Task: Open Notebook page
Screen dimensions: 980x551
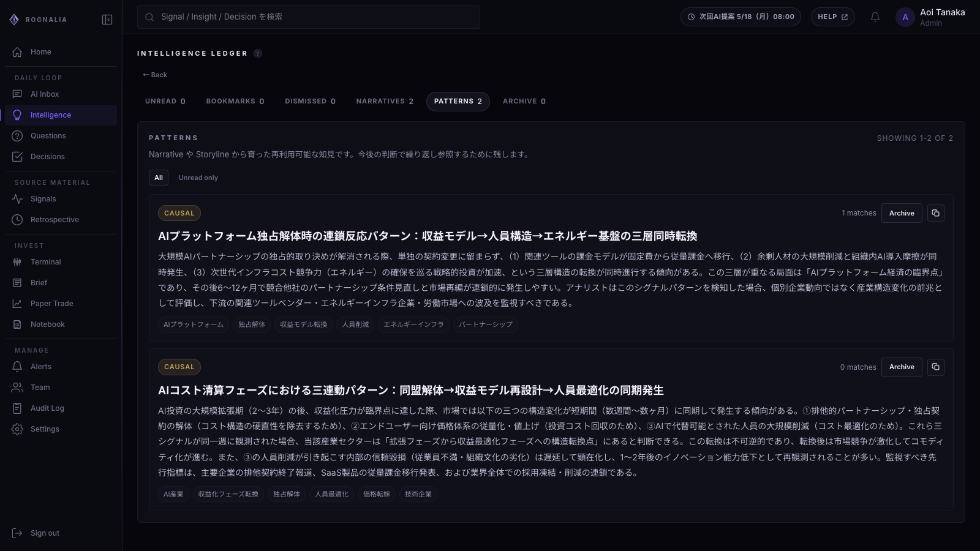Action: pos(61,324)
